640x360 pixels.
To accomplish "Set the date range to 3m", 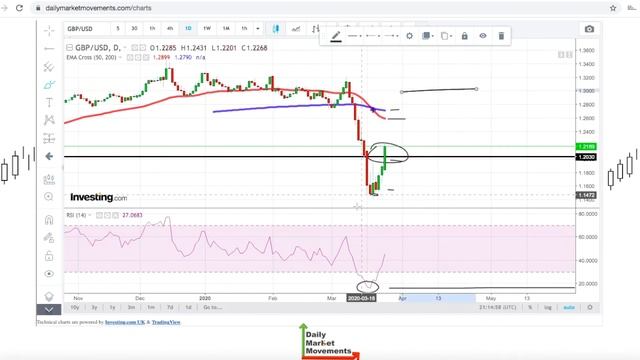I will pos(131,307).
